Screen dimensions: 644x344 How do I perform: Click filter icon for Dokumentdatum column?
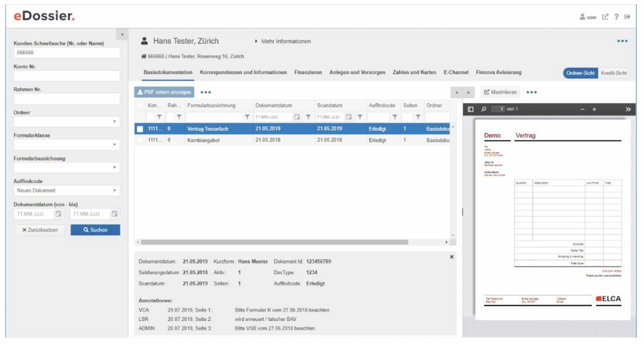click(308, 117)
